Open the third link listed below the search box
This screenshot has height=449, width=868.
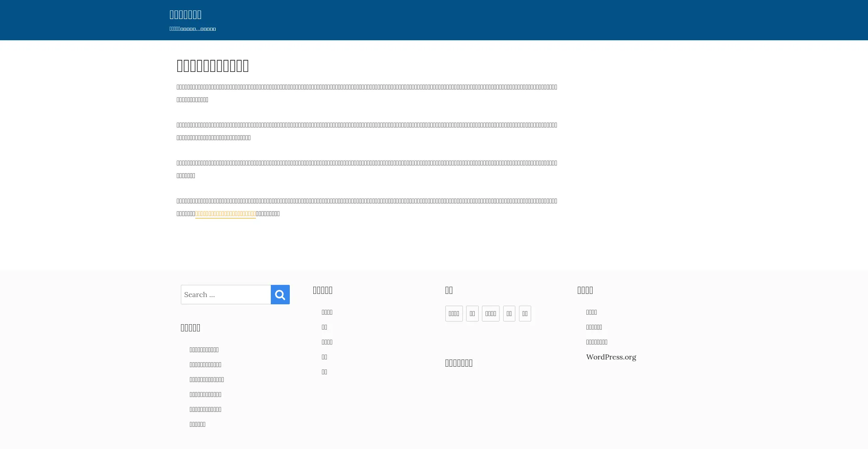click(207, 379)
